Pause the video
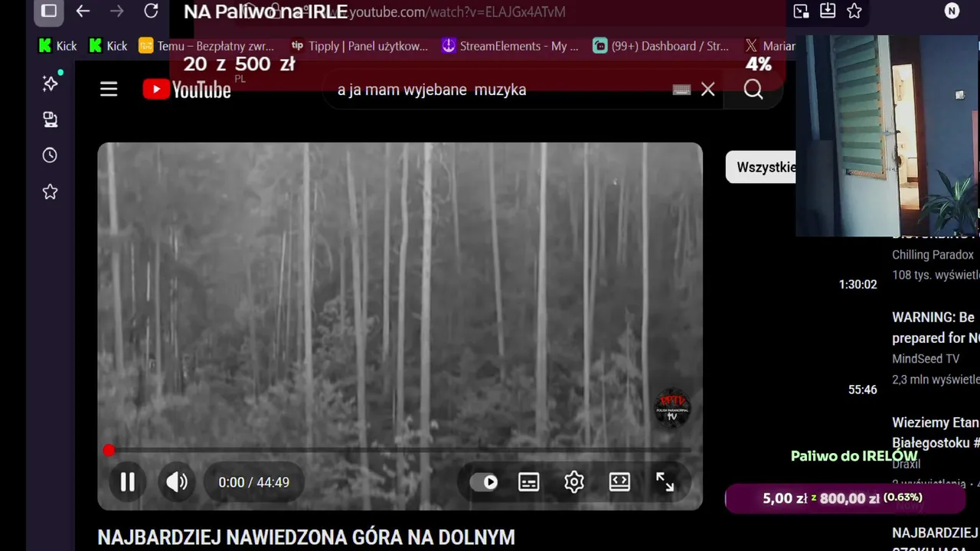Viewport: 980px width, 551px height. 128,482
